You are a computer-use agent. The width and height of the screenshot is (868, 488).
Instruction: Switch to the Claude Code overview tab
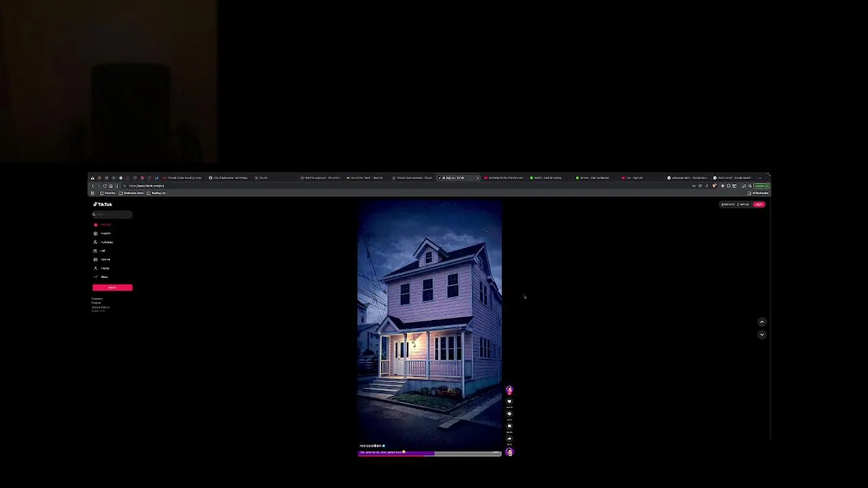pos(412,178)
